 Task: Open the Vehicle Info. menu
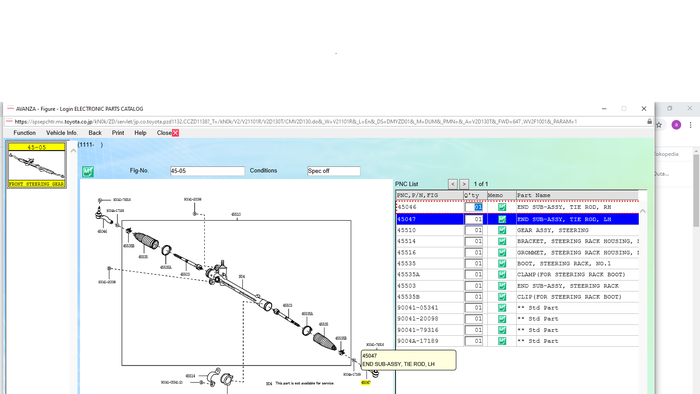pos(62,133)
